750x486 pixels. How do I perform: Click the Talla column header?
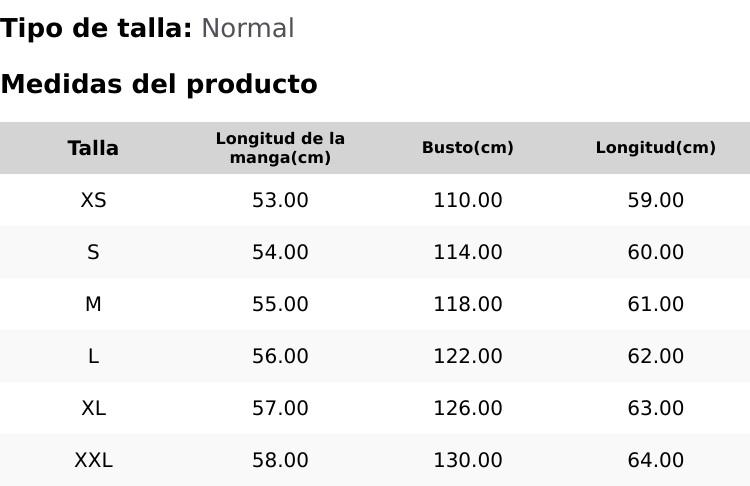93,148
